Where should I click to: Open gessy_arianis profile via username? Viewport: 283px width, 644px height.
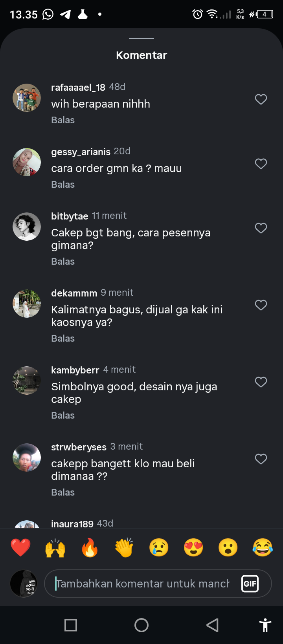(81, 152)
